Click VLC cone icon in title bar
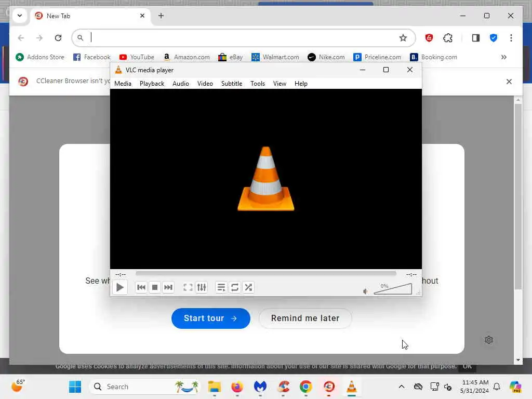 point(118,70)
